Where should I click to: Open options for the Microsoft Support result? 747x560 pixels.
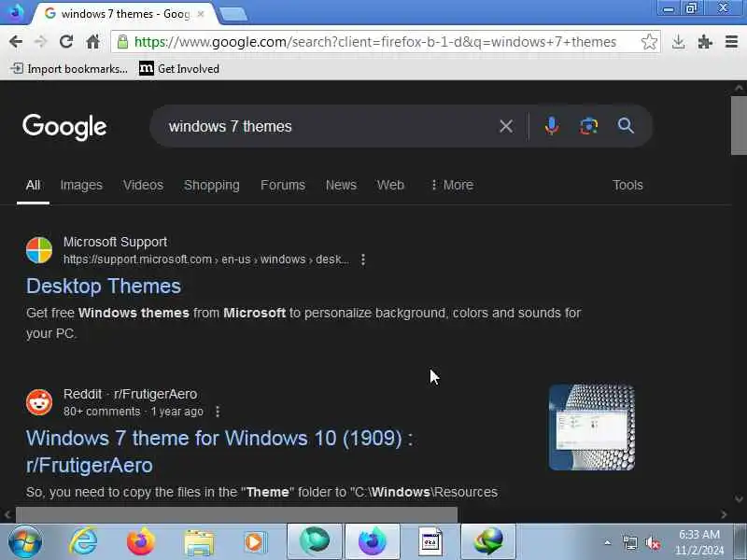(x=363, y=259)
